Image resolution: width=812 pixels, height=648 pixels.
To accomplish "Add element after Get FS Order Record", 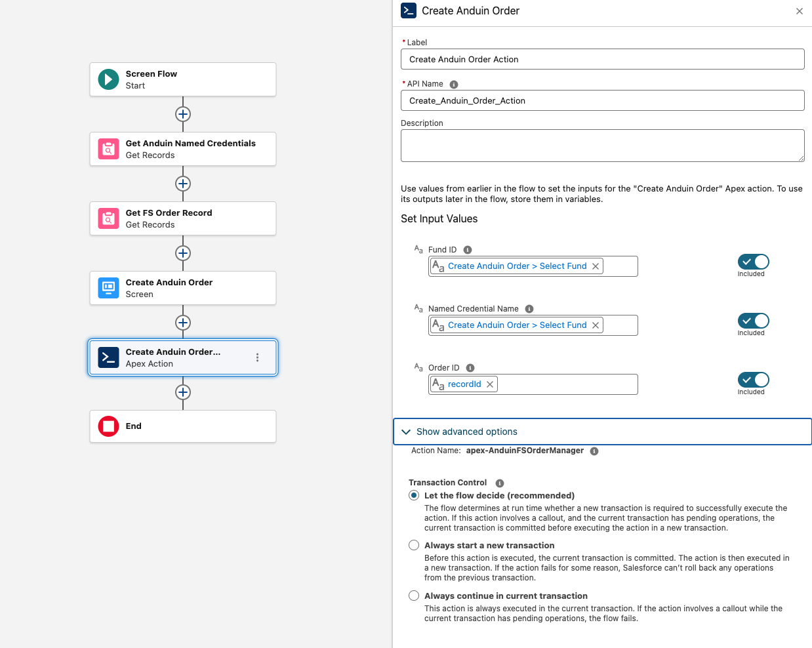I will coord(183,253).
